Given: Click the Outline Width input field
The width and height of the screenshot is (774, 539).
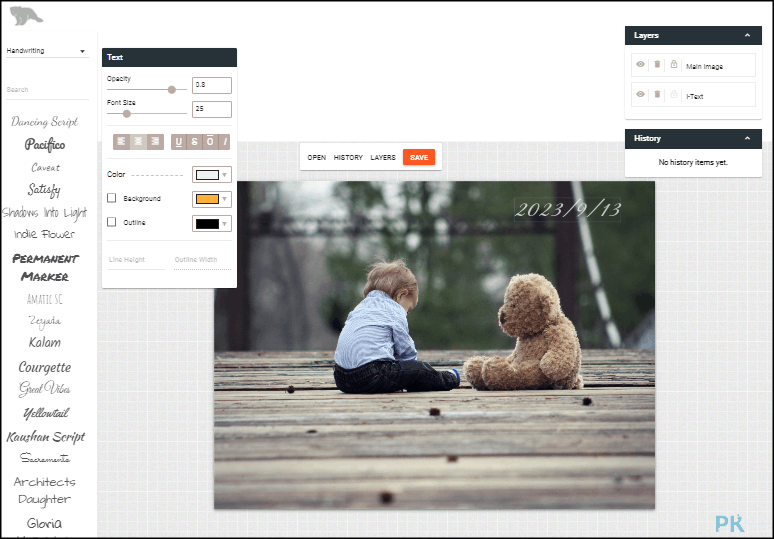Looking at the screenshot, I should [x=202, y=261].
